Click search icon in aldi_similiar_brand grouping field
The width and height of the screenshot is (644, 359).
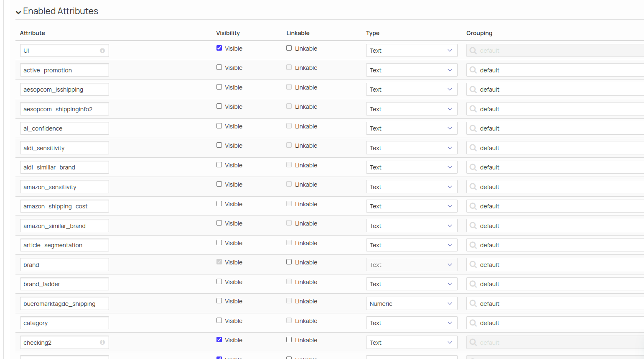pyautogui.click(x=473, y=167)
